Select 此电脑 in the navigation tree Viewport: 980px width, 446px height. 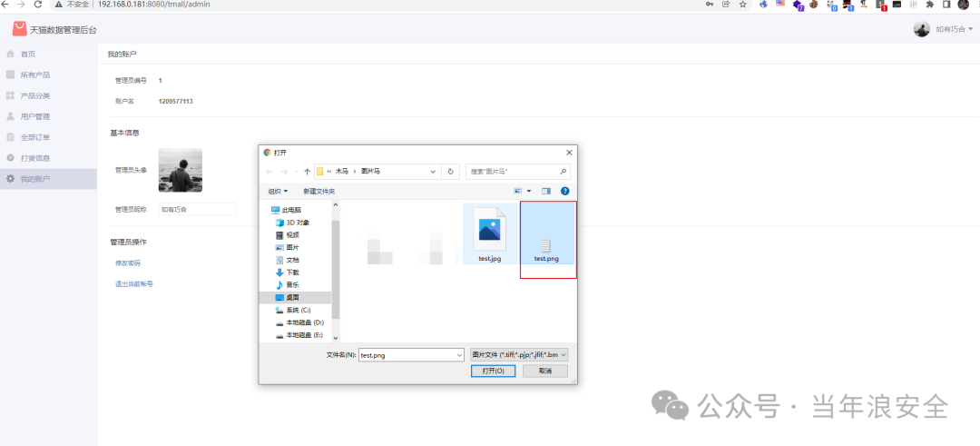pos(286,210)
